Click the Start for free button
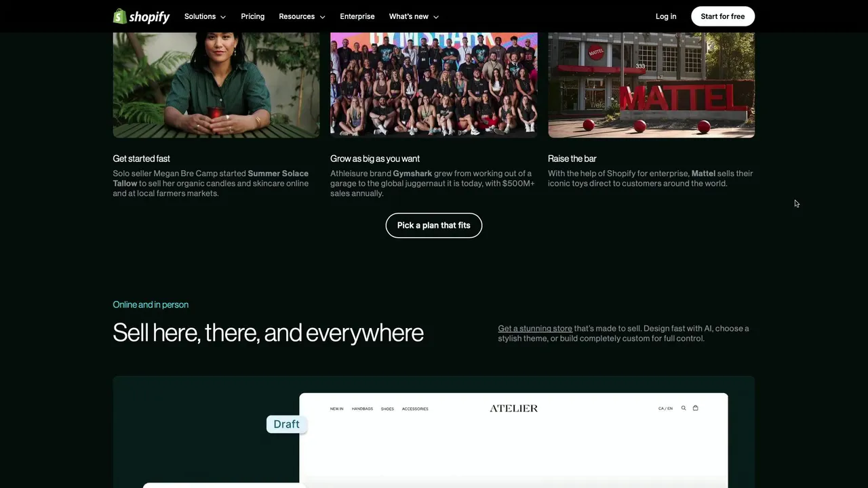Viewport: 868px width, 488px height. coord(723,16)
